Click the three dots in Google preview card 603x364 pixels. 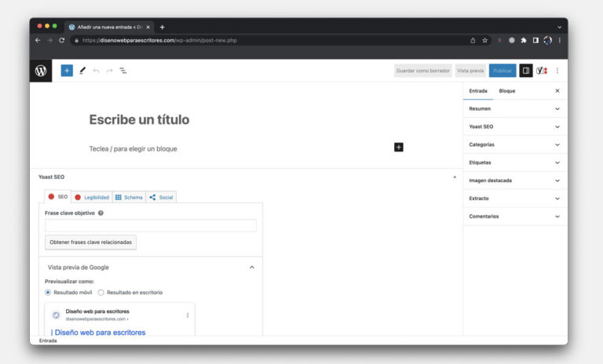point(188,315)
